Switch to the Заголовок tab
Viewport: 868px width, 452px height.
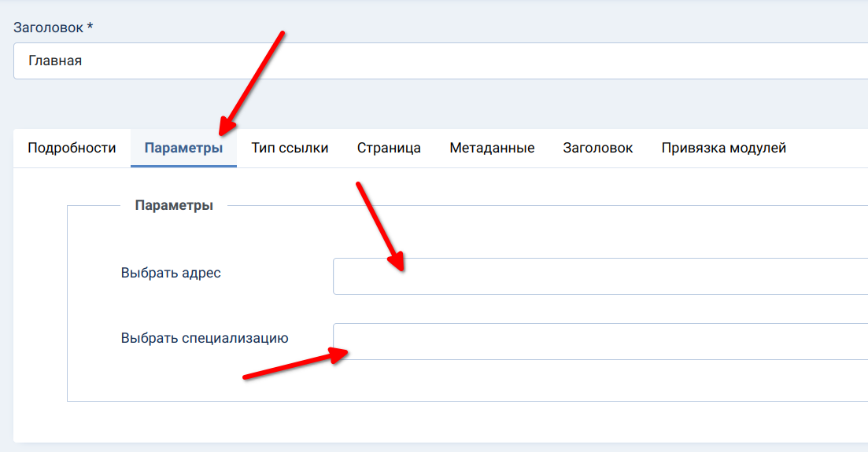(597, 148)
